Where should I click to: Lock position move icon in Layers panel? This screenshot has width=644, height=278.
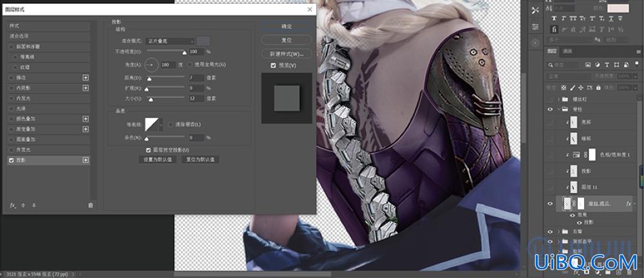point(581,88)
